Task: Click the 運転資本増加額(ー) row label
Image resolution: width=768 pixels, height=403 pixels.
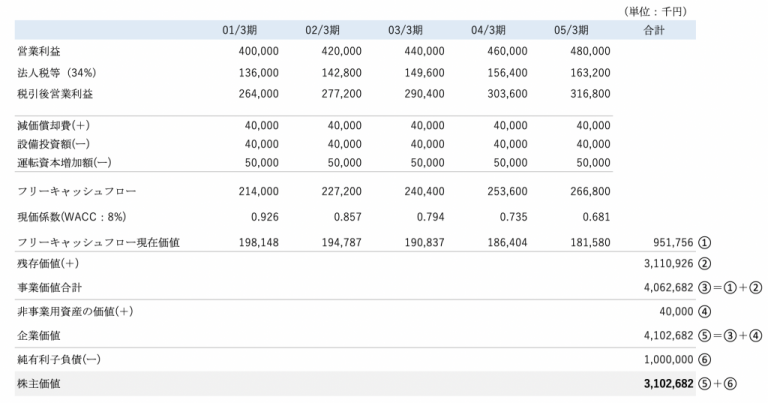Action: pyautogui.click(x=64, y=163)
